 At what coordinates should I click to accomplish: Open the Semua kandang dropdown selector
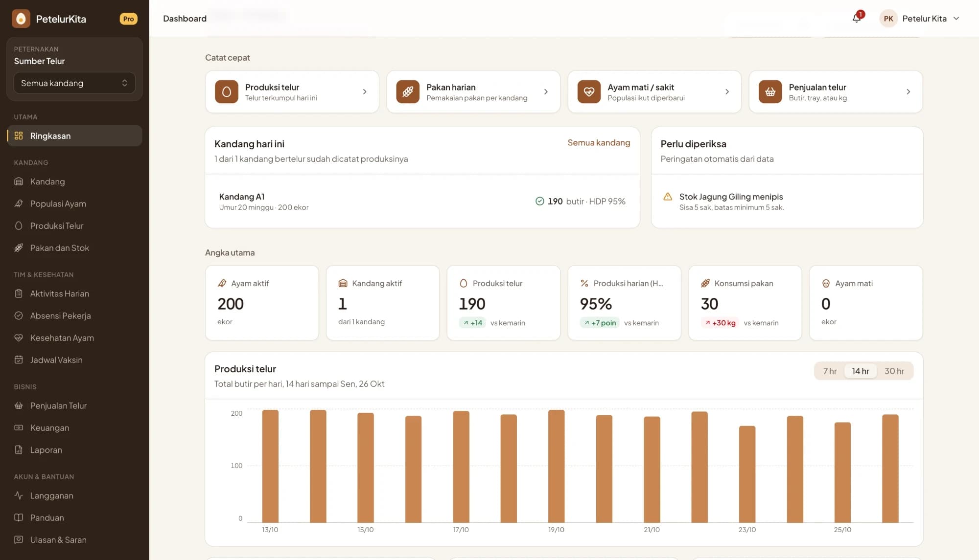[x=74, y=83]
